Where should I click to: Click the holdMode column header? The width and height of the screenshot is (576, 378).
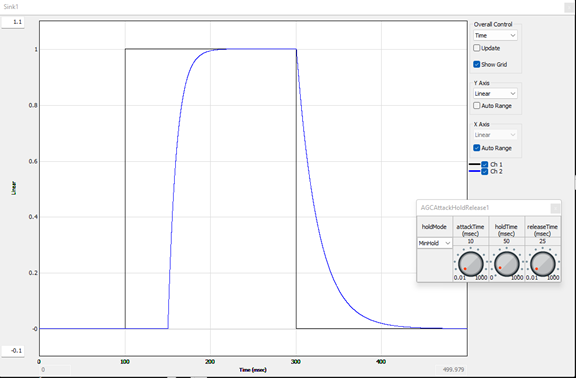[x=434, y=227]
